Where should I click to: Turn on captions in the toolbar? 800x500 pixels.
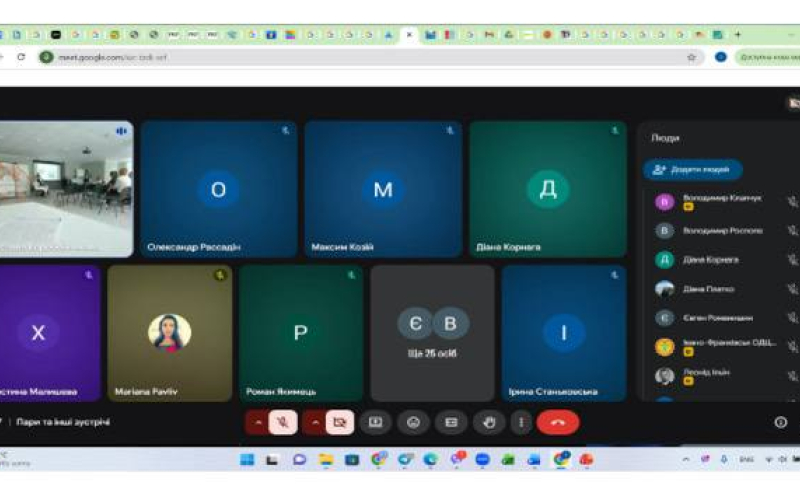tap(451, 422)
